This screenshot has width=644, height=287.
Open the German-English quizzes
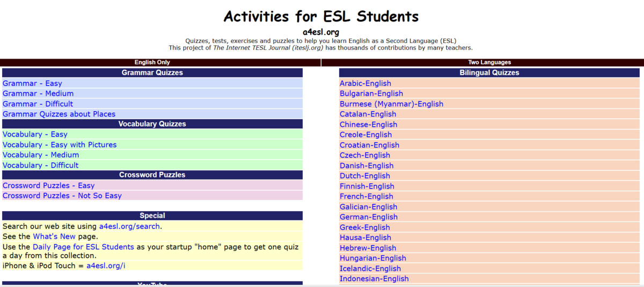pyautogui.click(x=369, y=217)
